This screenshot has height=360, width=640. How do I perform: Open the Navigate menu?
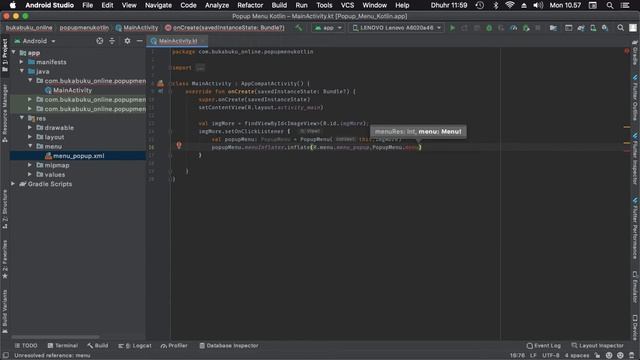click(158, 5)
